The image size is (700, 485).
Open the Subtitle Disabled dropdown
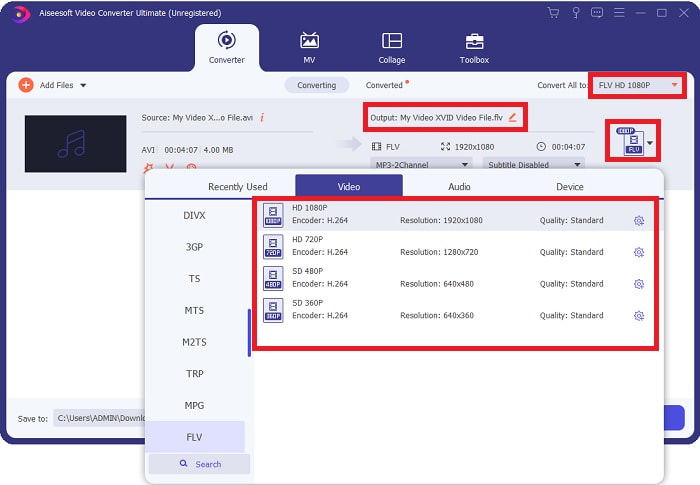[533, 164]
